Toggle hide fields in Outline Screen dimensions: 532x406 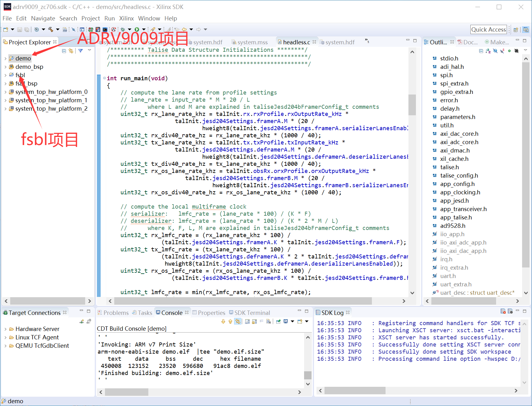495,51
